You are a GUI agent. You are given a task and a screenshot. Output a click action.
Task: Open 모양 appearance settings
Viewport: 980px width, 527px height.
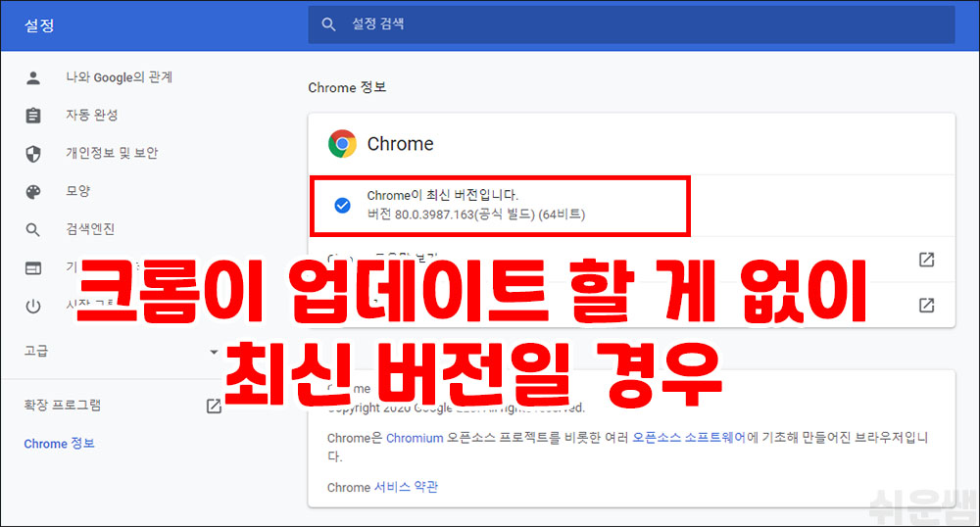click(x=78, y=191)
